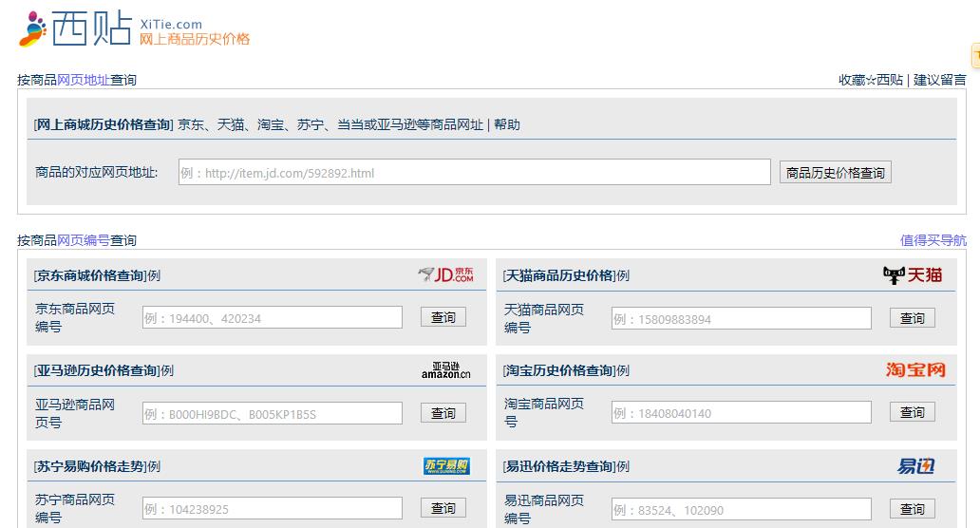Image resolution: width=980 pixels, height=528 pixels.
Task: Click 查询 button for 京东 product number
Action: 443,318
